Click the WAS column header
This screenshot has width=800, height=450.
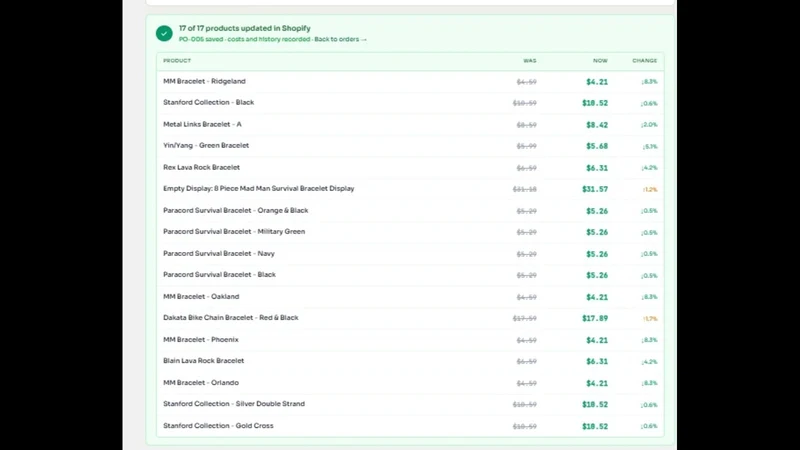tap(530, 61)
